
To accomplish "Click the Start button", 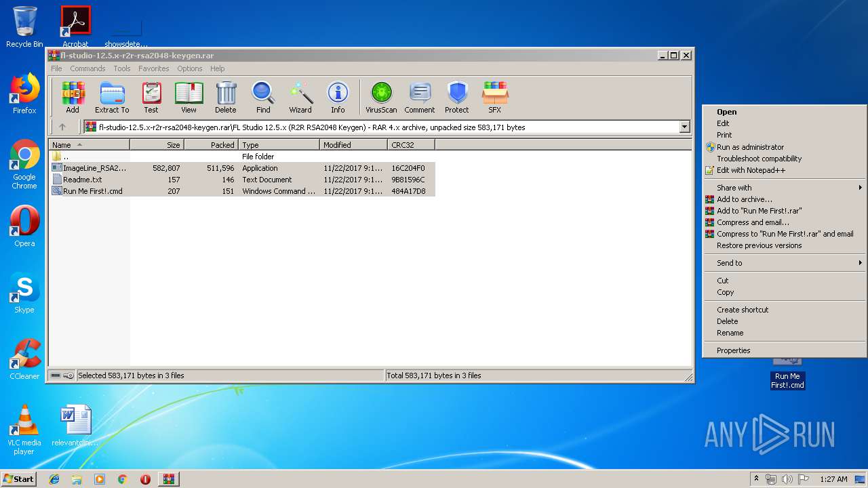I will click(19, 479).
